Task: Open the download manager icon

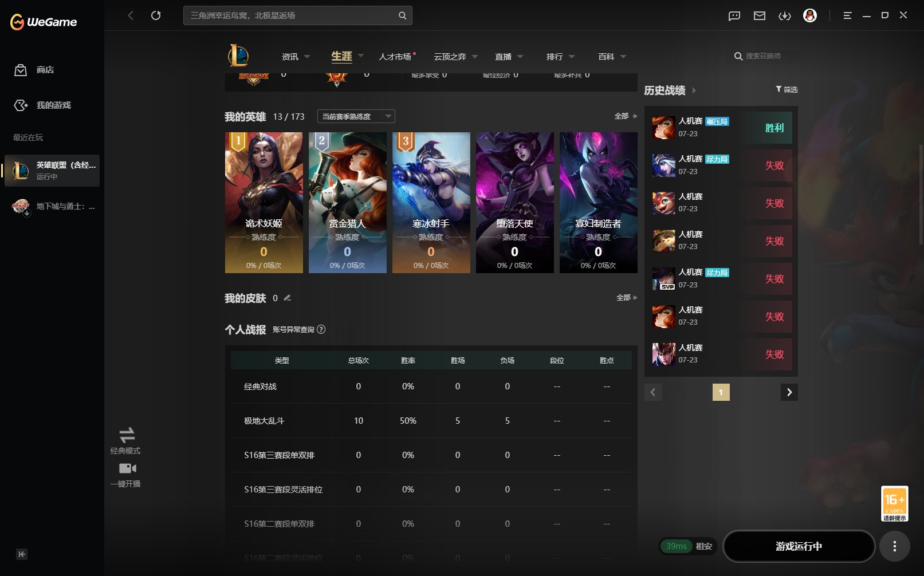Action: pyautogui.click(x=785, y=16)
